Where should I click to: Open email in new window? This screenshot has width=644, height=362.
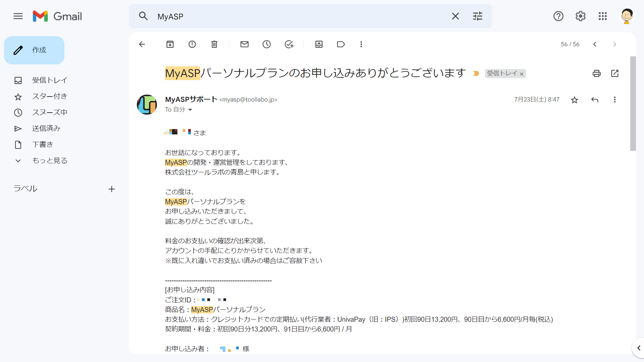tap(615, 73)
